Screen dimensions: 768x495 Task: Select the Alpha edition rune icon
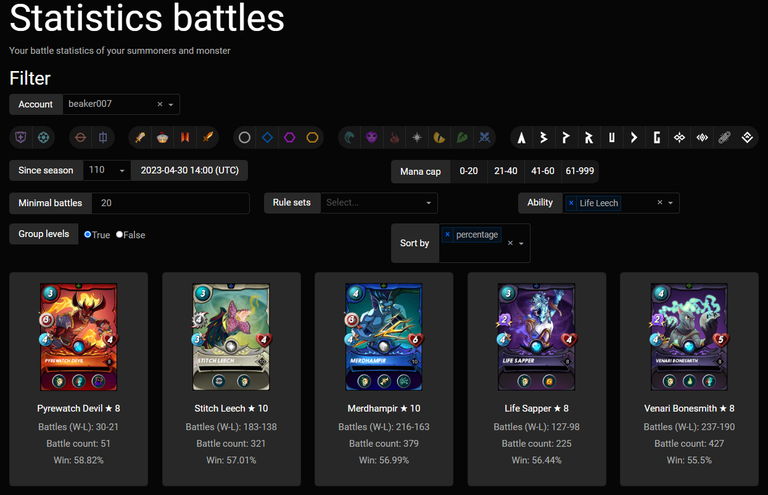522,138
